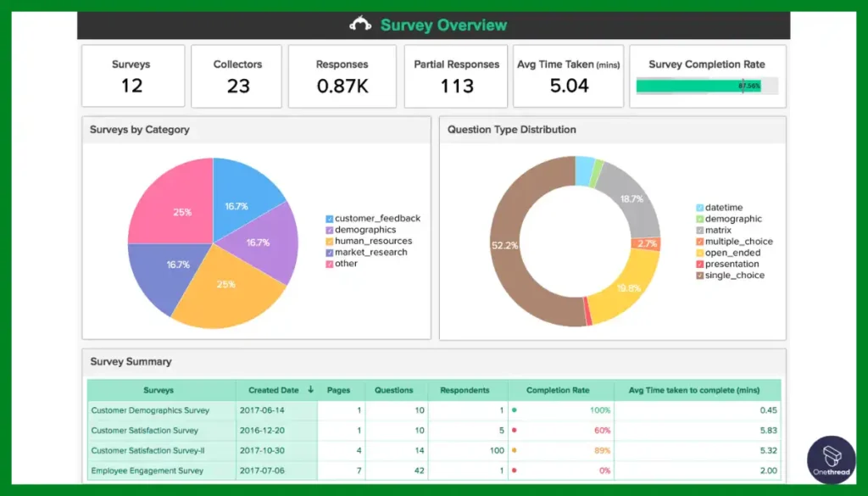Toggle demographic question type checkbox
Viewport: 868px width, 496px height.
pos(699,220)
